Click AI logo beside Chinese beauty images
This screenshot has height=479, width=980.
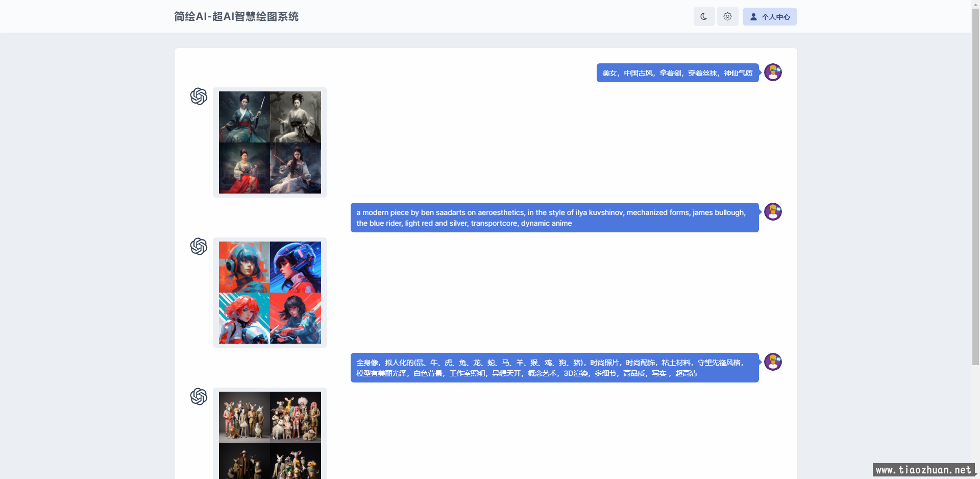pos(199,96)
